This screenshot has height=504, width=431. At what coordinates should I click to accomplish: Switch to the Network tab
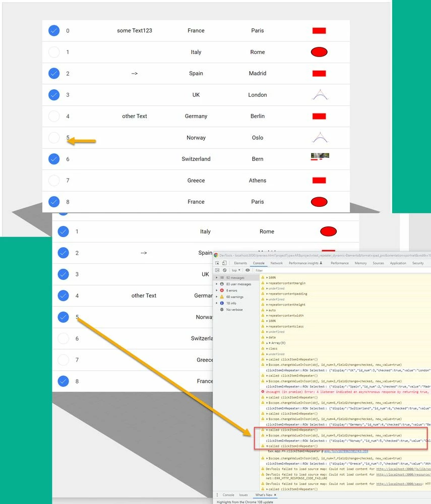[x=277, y=263]
